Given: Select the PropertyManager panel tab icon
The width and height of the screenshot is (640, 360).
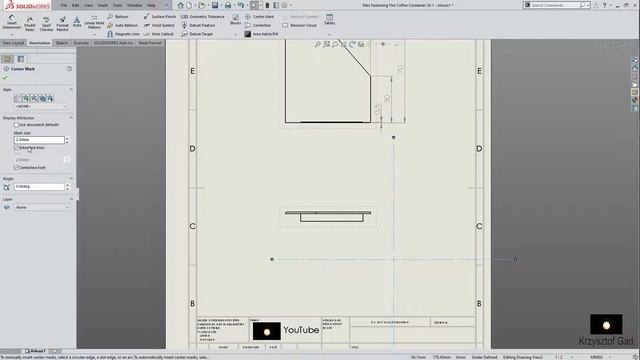Looking at the screenshot, I should point(20,59).
